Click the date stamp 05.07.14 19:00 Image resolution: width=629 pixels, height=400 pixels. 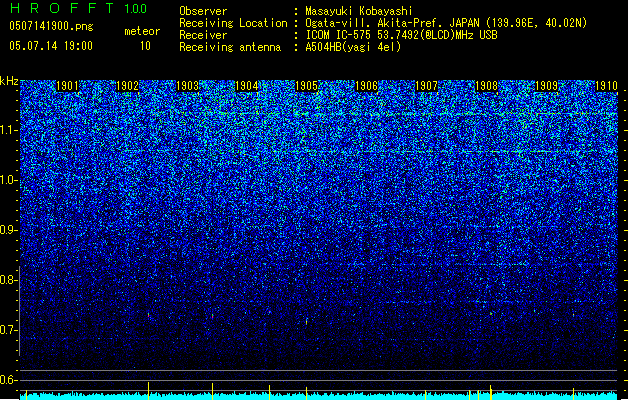[51, 46]
